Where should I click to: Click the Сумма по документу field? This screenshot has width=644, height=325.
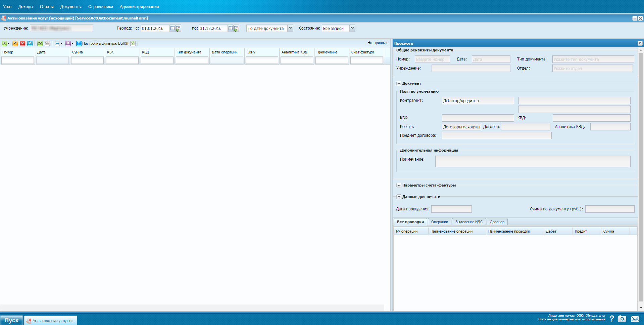pos(610,209)
